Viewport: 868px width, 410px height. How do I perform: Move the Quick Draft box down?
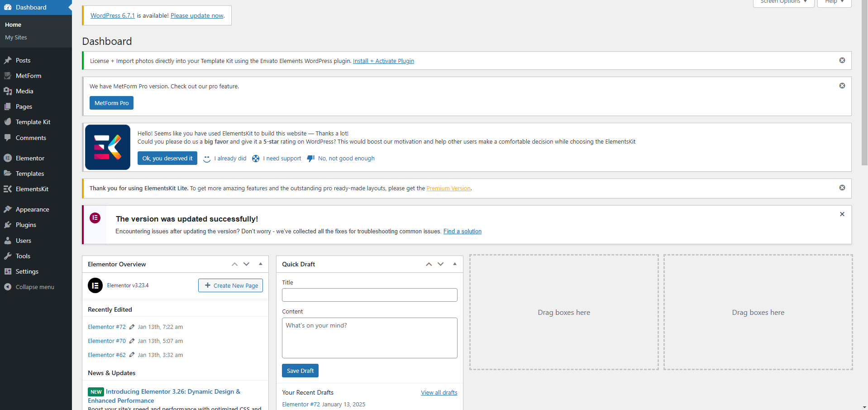pyautogui.click(x=440, y=264)
